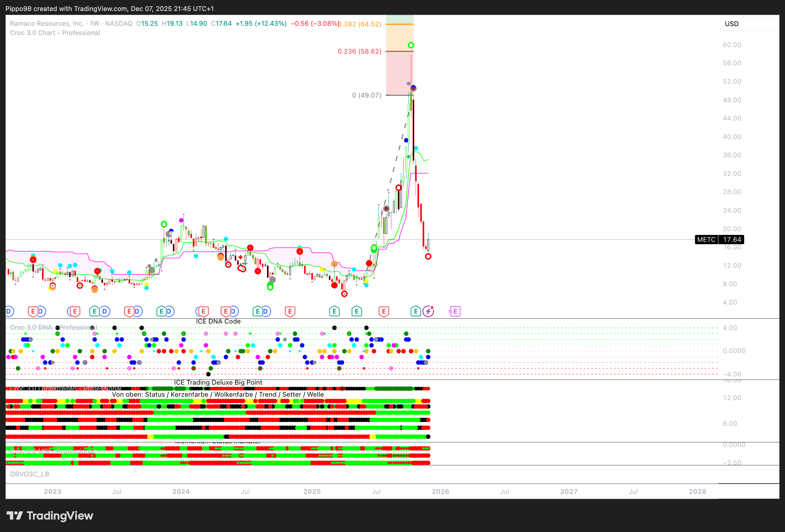Select the Croc 3.0 Chart - Professional legend

point(55,33)
